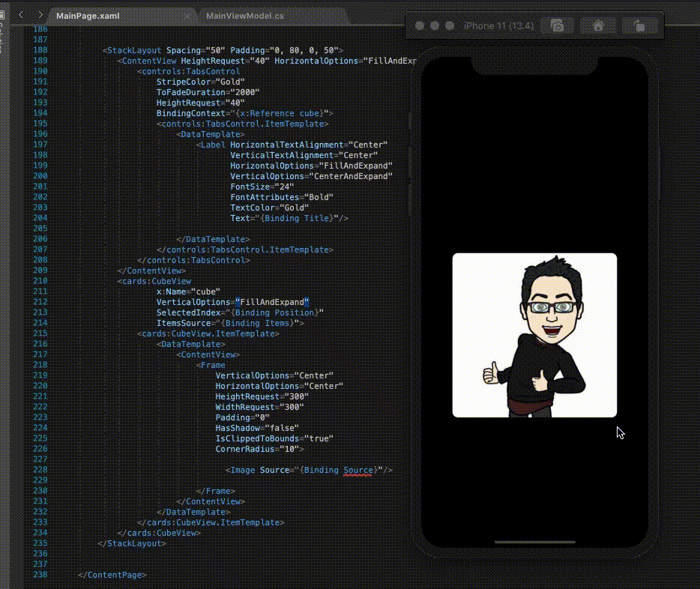This screenshot has width=700, height=589.
Task: Click WidthRequest="300" on line 222
Action: point(259,407)
